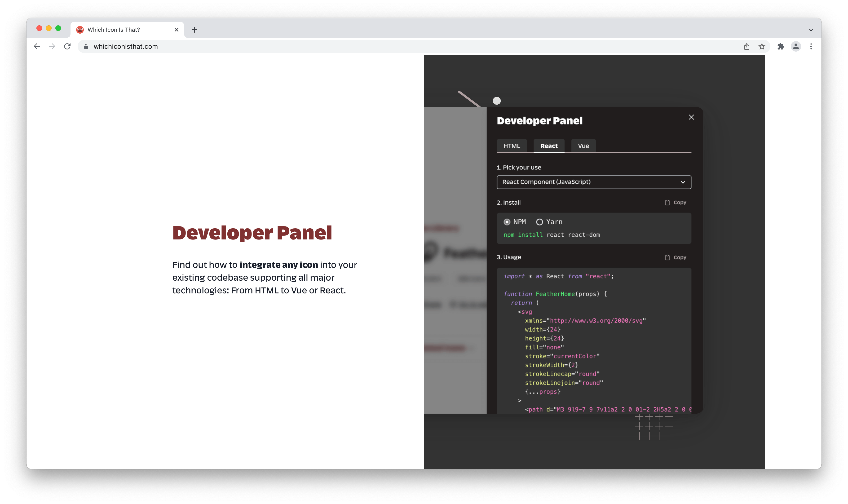
Task: Click the strokeLinejoin="round" code line
Action: [x=564, y=383]
